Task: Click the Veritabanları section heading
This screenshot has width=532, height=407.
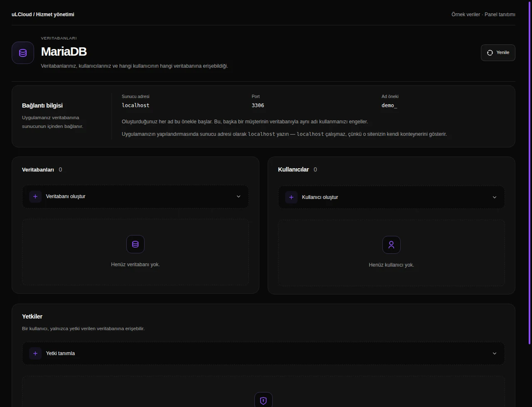Action: pos(38,169)
